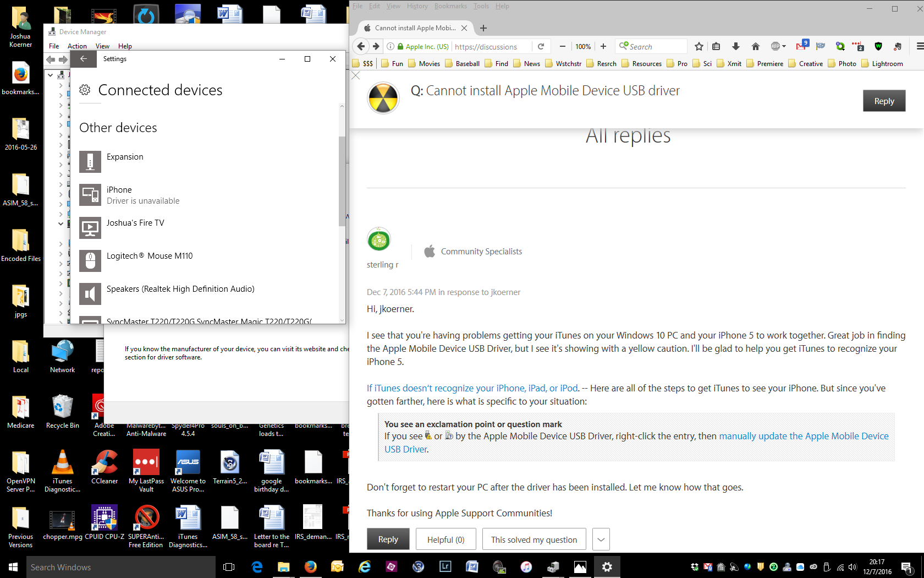Screen dimensions: 924x578
Task: Open Firefox History menu
Action: click(417, 6)
